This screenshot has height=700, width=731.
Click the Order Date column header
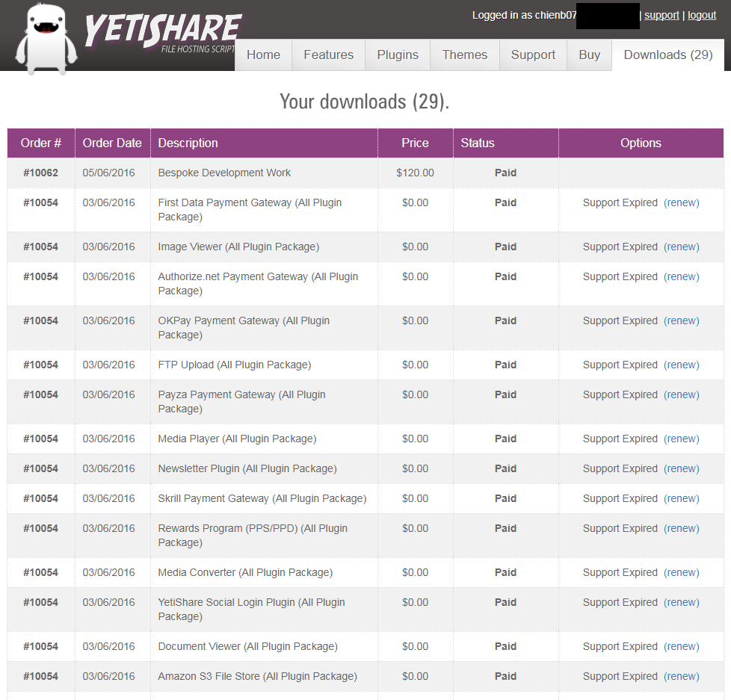[x=112, y=143]
